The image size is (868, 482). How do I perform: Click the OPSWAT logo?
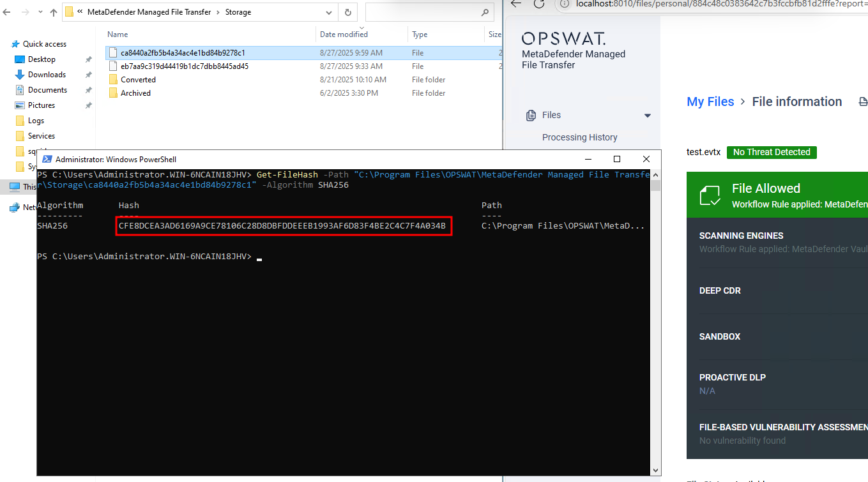563,38
